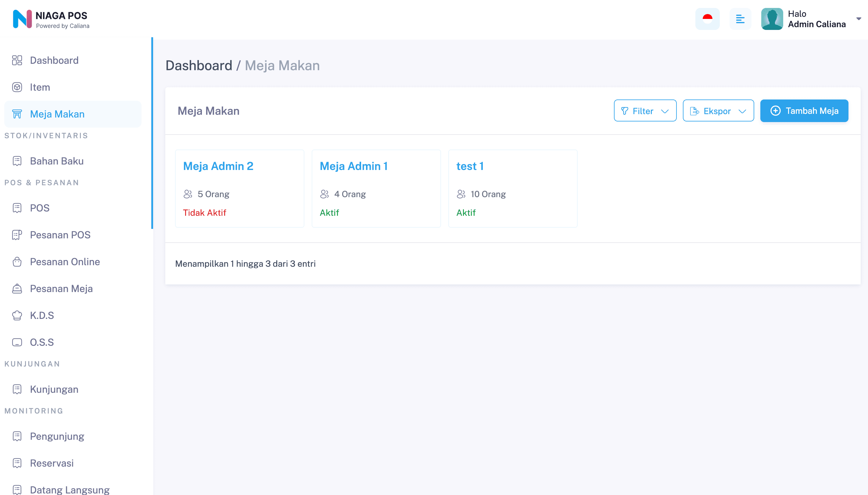The image size is (868, 495).
Task: Click the Dashboard grid icon in sidebar
Action: (x=17, y=60)
